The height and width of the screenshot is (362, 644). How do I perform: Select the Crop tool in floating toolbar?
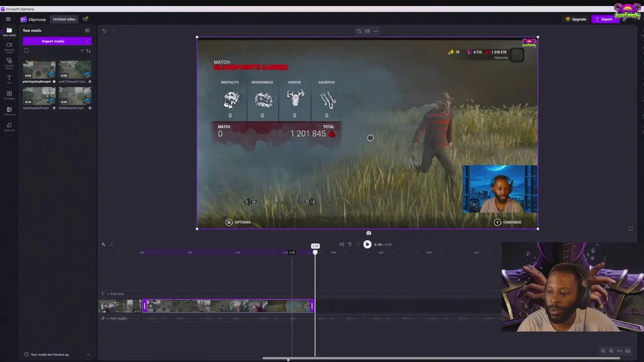[x=359, y=31]
